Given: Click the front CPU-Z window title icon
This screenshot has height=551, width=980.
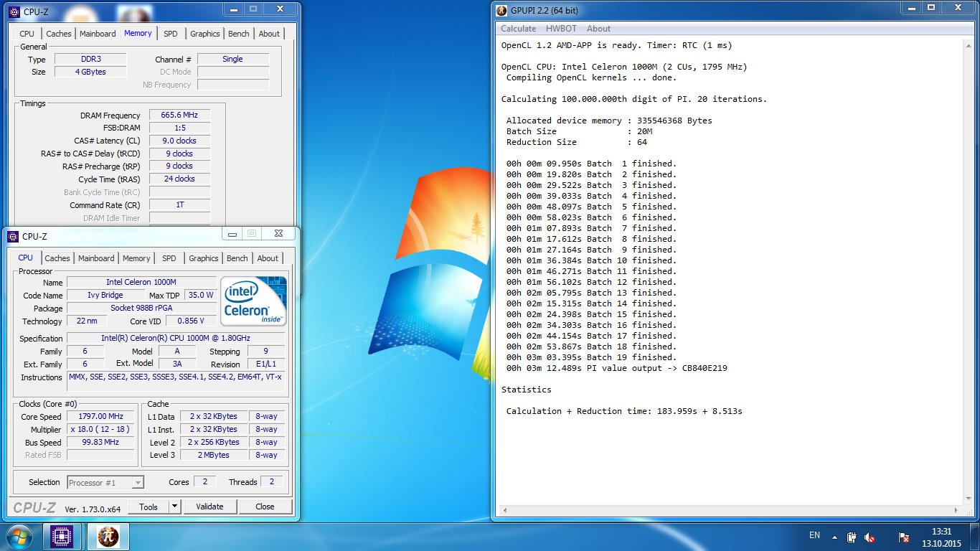Looking at the screenshot, I should 13,236.
